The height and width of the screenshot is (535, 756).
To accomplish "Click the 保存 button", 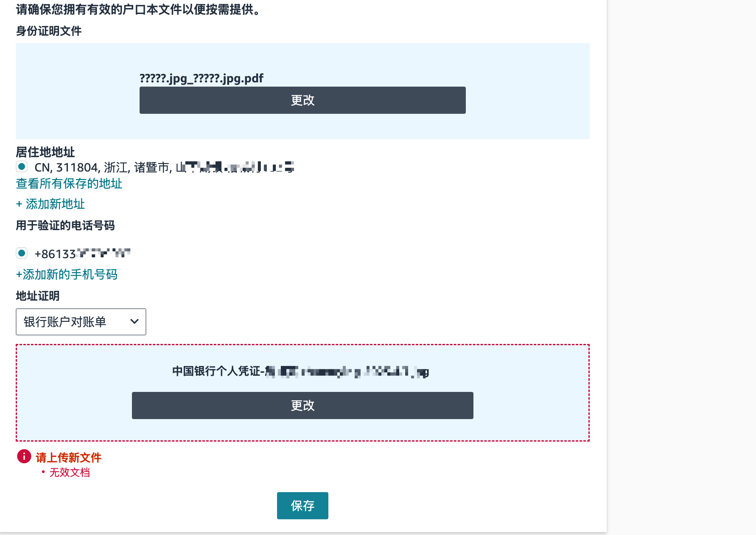I will (302, 506).
